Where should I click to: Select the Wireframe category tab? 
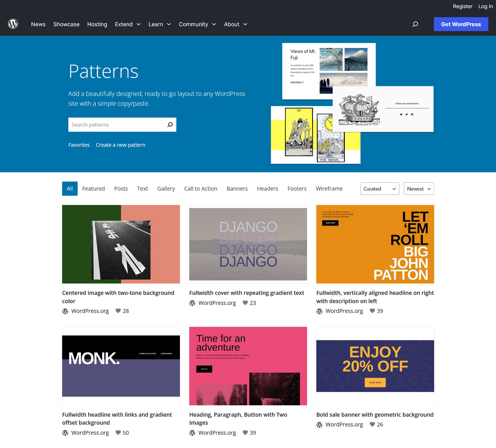[329, 189]
